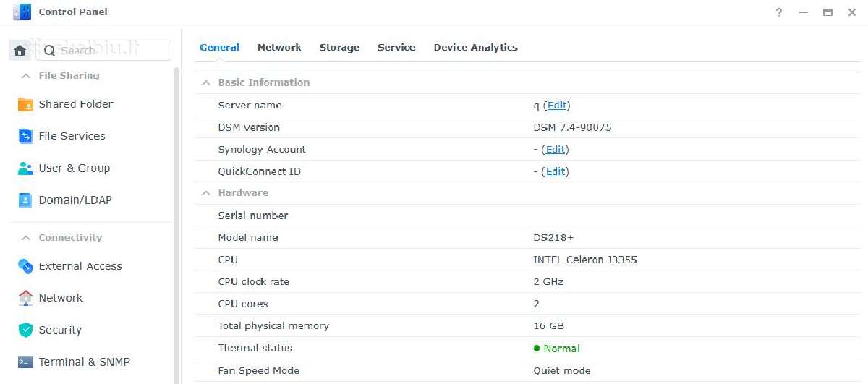Select the User & Group label

pos(74,168)
